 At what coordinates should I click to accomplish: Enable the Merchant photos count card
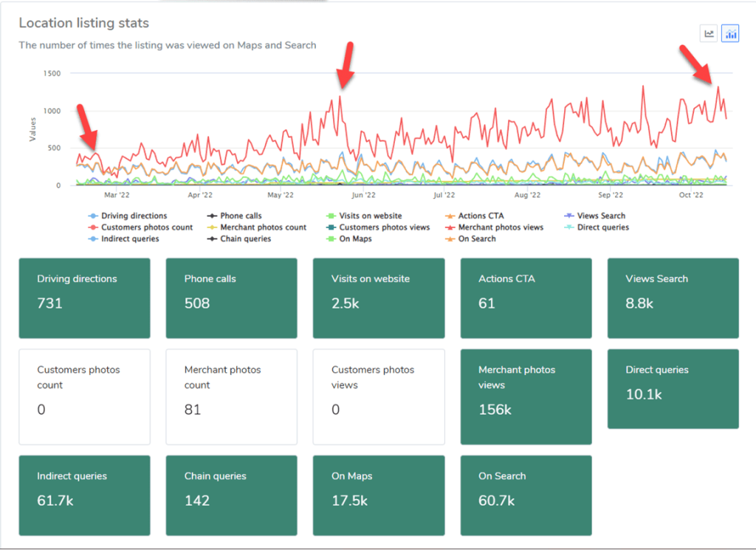tap(231, 396)
